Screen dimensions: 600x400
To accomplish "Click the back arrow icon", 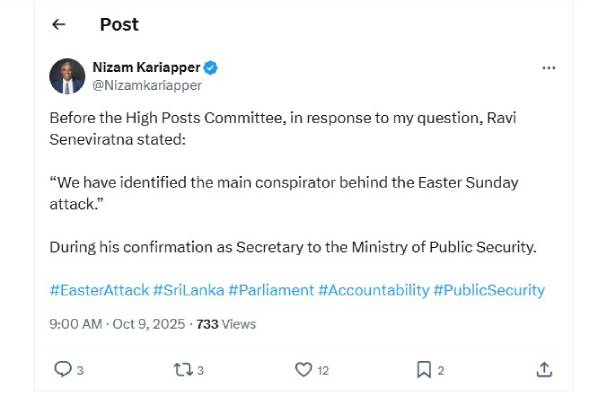I will click(59, 25).
